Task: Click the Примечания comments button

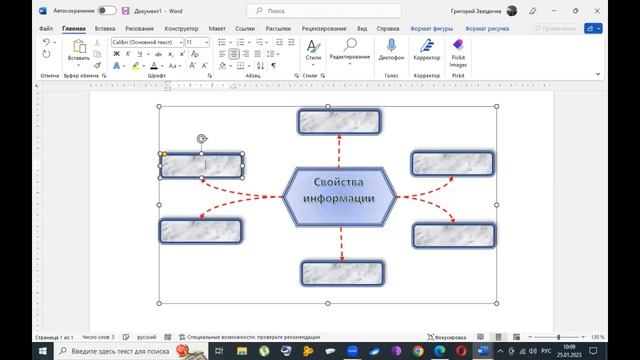Action: pos(556,29)
